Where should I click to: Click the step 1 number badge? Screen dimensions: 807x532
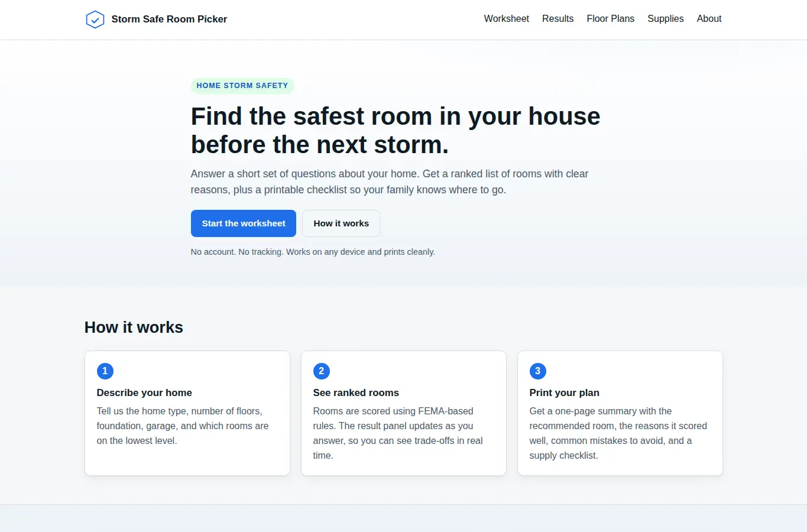point(105,371)
